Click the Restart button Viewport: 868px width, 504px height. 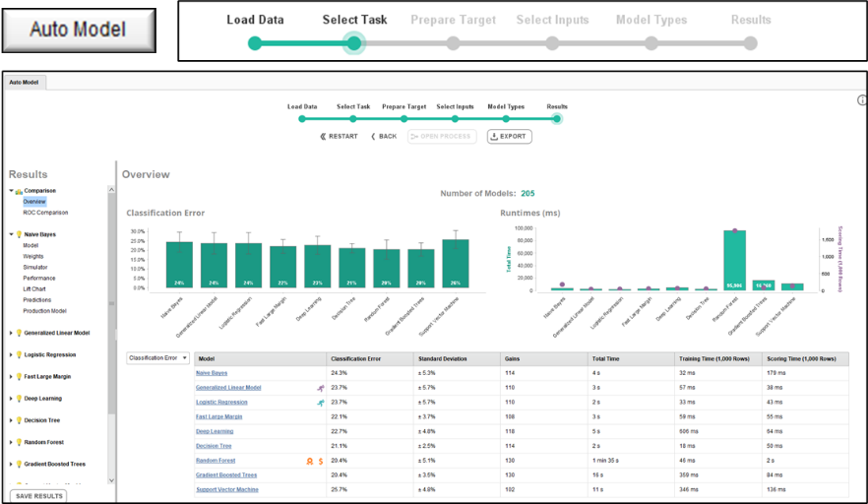[x=339, y=136]
